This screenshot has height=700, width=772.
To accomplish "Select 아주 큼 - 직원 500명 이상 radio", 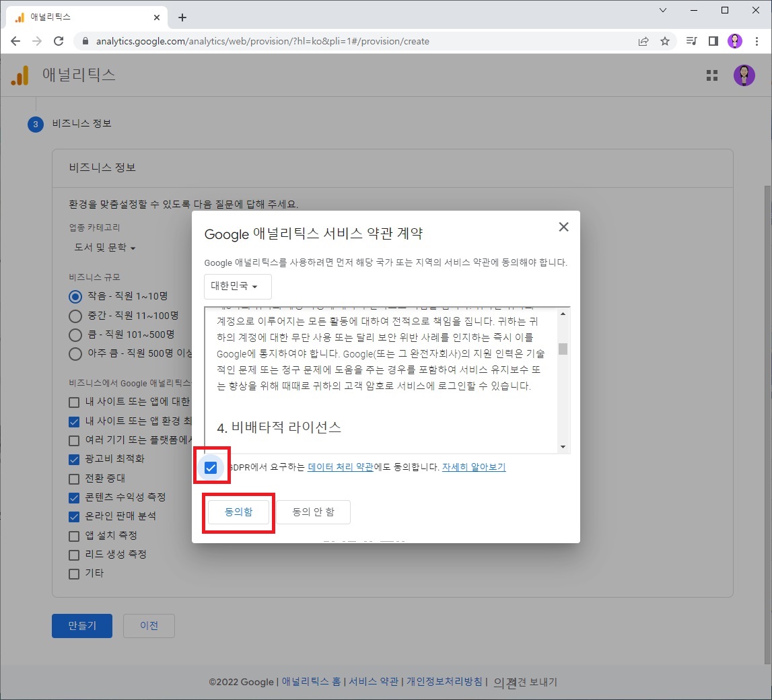I will 75,354.
